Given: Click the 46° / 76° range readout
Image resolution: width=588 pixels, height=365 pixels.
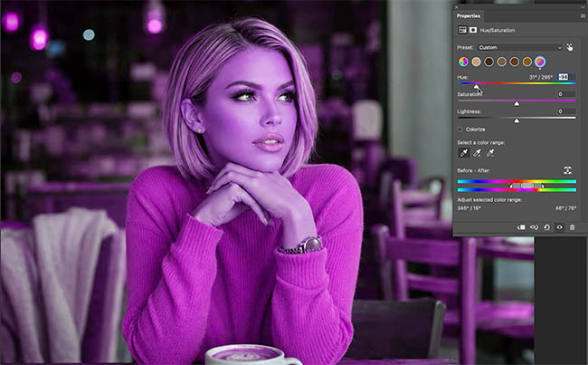Looking at the screenshot, I should point(565,208).
